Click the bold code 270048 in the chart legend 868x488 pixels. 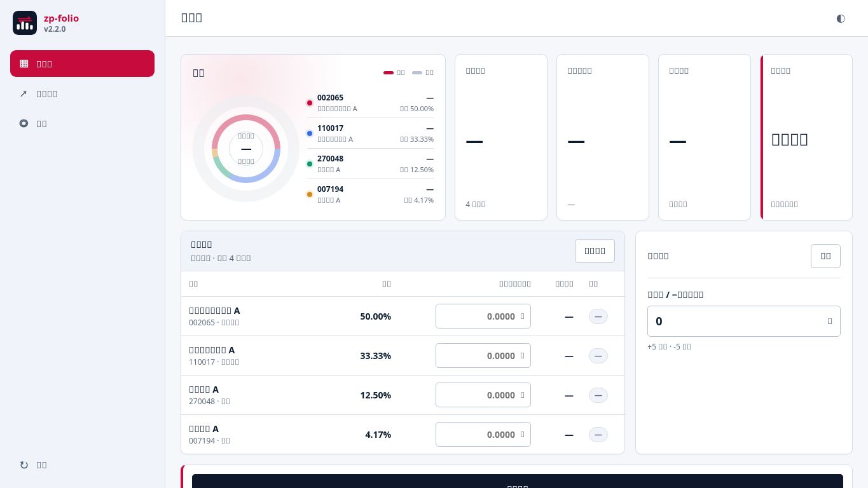point(330,159)
